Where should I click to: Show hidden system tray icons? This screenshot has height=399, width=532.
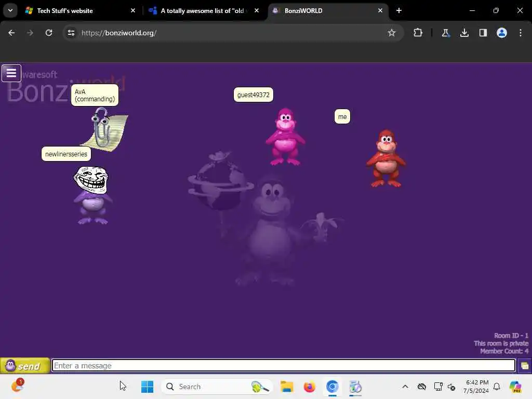click(405, 387)
